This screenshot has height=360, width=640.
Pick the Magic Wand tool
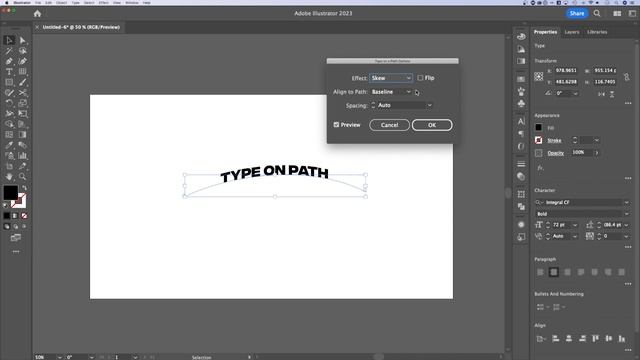pos(9,51)
